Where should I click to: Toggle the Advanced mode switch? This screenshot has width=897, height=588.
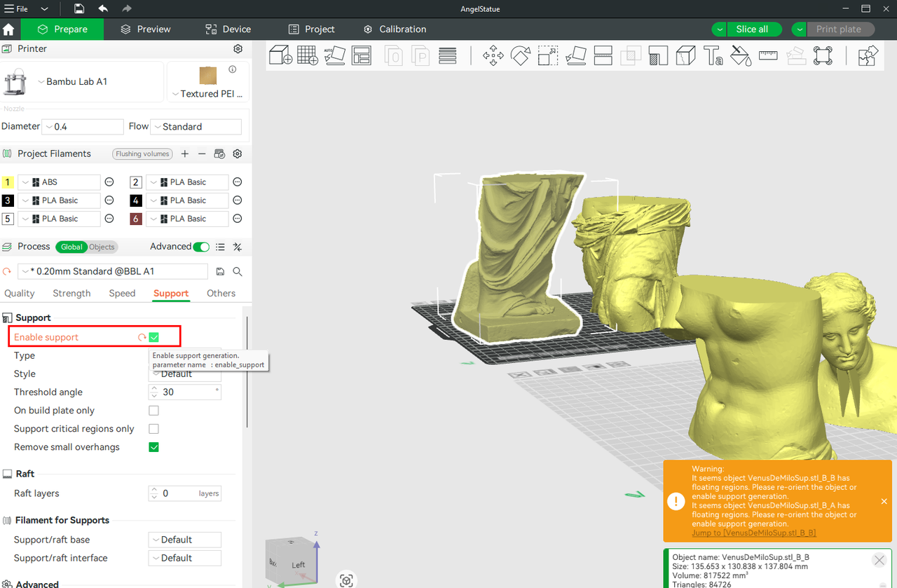pos(201,247)
